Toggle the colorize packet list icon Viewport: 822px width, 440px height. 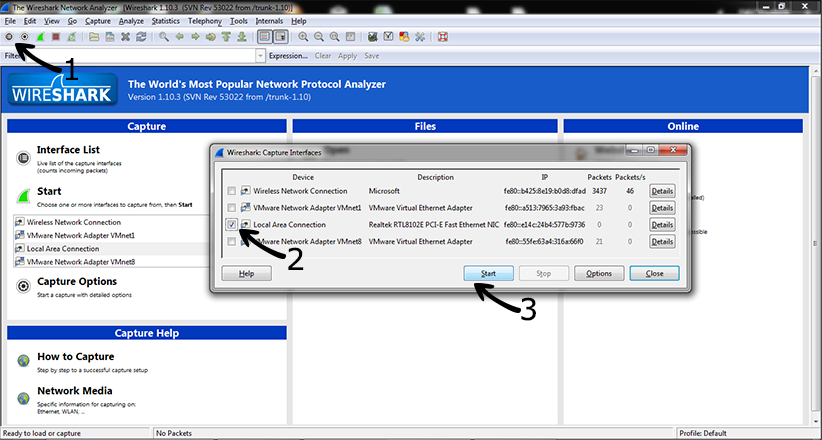tap(264, 37)
